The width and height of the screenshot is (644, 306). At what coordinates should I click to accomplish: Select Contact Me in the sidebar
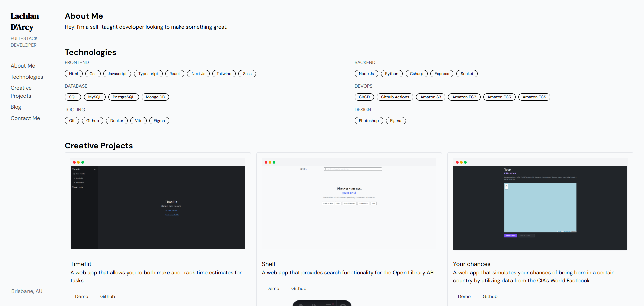pyautogui.click(x=25, y=118)
